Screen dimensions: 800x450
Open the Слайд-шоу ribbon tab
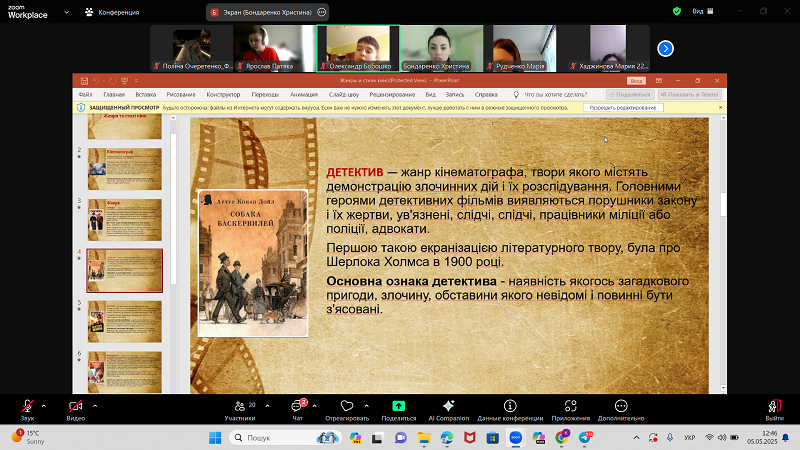click(x=344, y=94)
